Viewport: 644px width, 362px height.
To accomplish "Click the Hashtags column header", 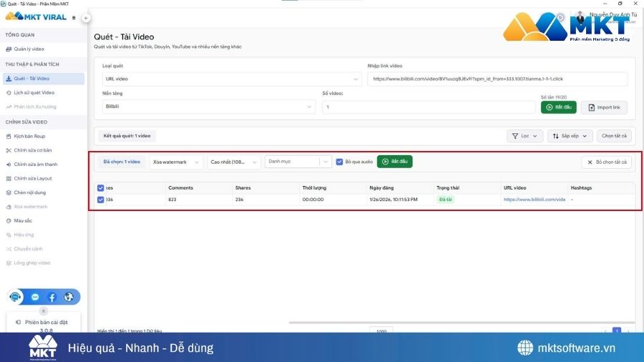I will point(581,188).
